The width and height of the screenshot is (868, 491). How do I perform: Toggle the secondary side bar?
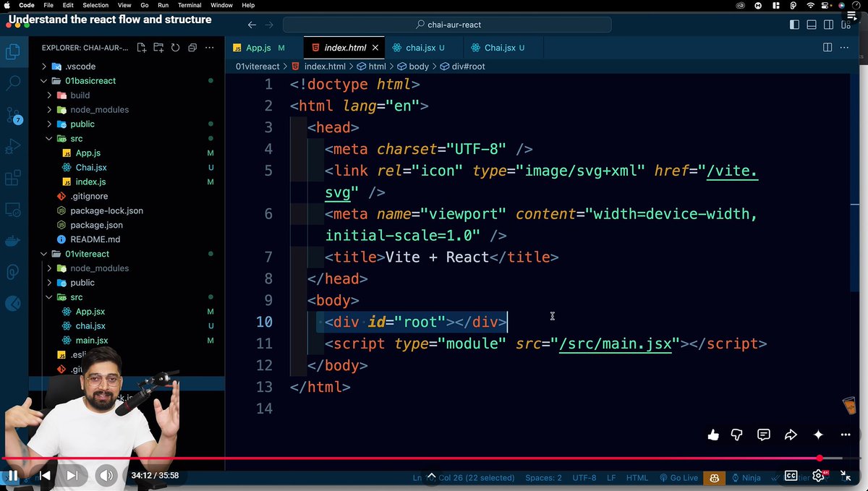(829, 25)
